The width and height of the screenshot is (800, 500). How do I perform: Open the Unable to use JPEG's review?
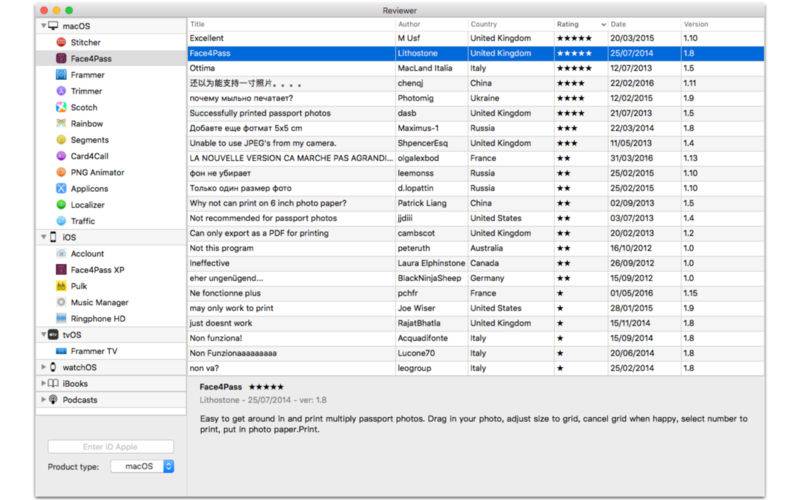click(x=476, y=143)
